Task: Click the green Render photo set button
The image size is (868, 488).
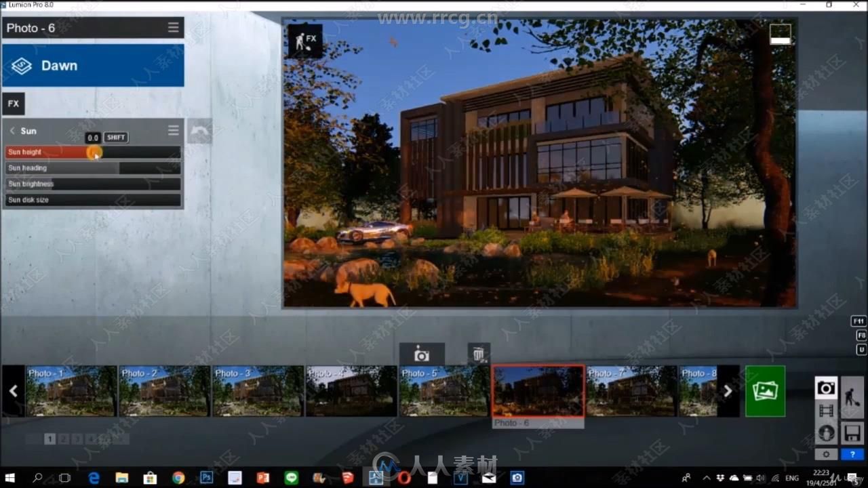Action: tap(766, 391)
